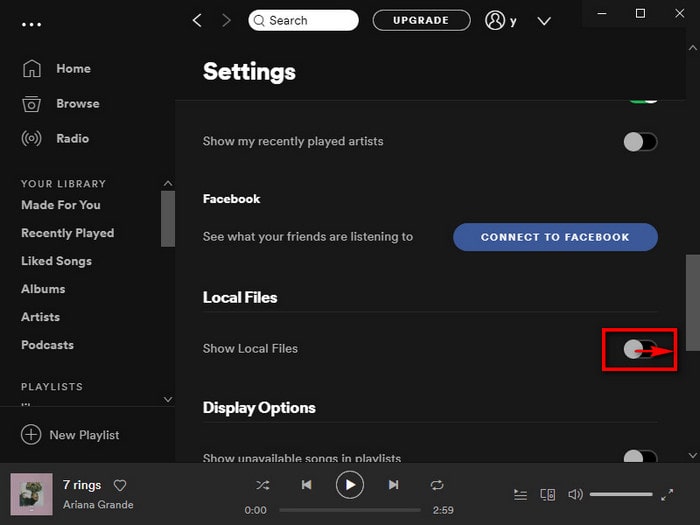The height and width of the screenshot is (525, 700).
Task: Go back with the left arrow
Action: (x=197, y=21)
